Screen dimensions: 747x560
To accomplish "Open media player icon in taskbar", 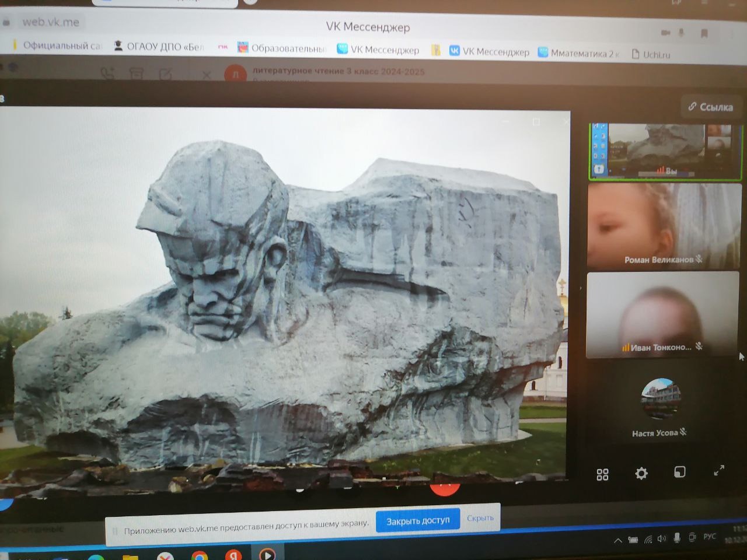I will tap(267, 554).
